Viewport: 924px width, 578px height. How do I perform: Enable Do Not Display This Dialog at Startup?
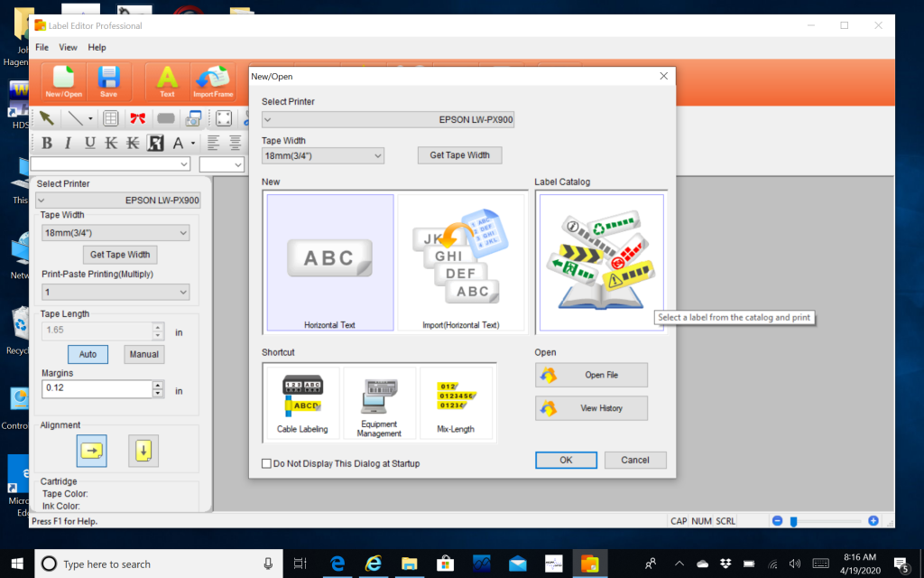(x=266, y=463)
